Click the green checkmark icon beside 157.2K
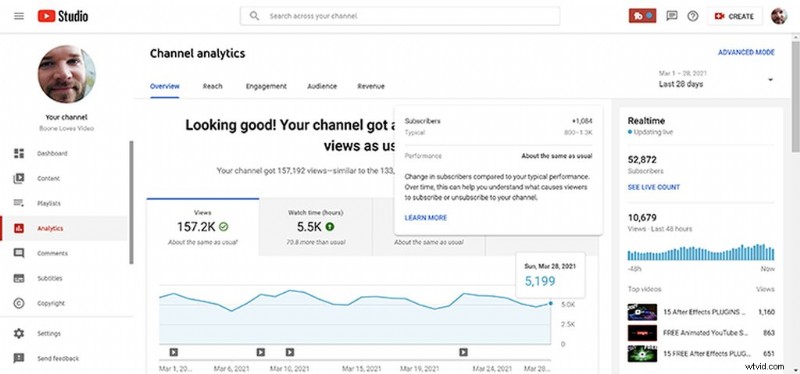This screenshot has width=800, height=374. click(x=223, y=227)
